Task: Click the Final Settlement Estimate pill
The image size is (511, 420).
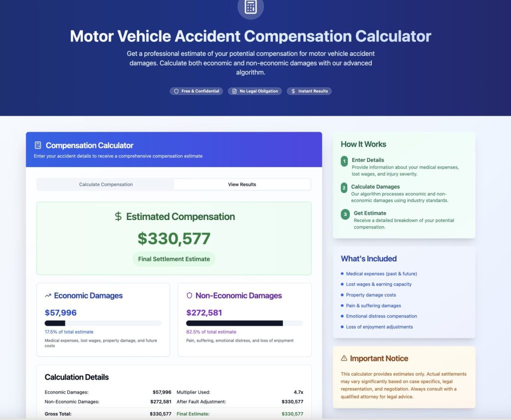Action: tap(174, 259)
